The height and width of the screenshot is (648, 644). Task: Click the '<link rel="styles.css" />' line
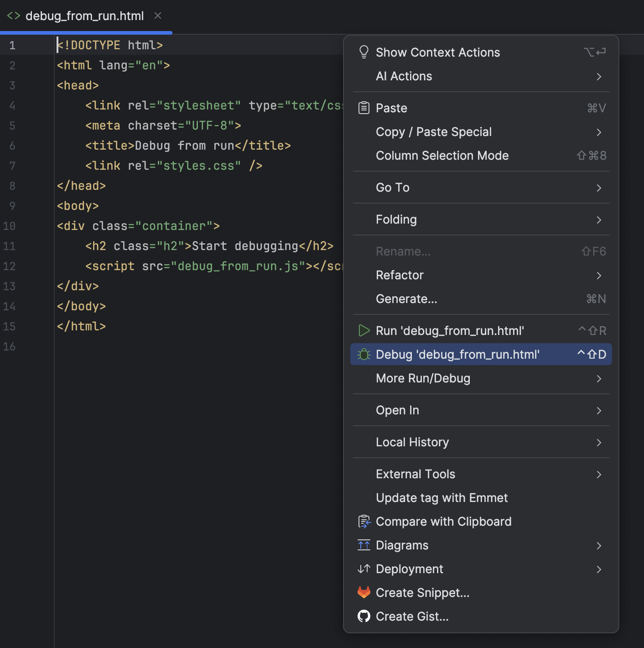pyautogui.click(x=174, y=166)
